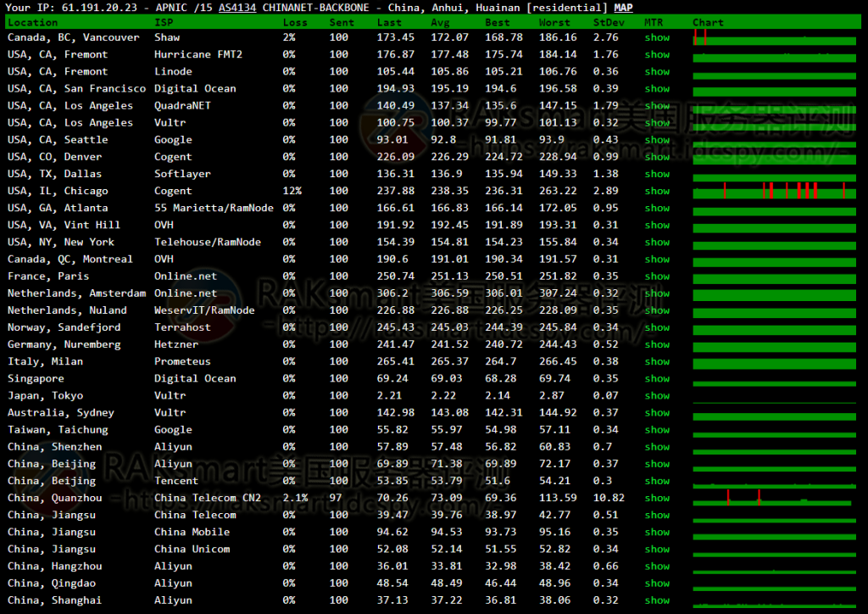The height and width of the screenshot is (614, 868).
Task: Show MTR for Netherlands, Nuland row
Action: click(657, 310)
